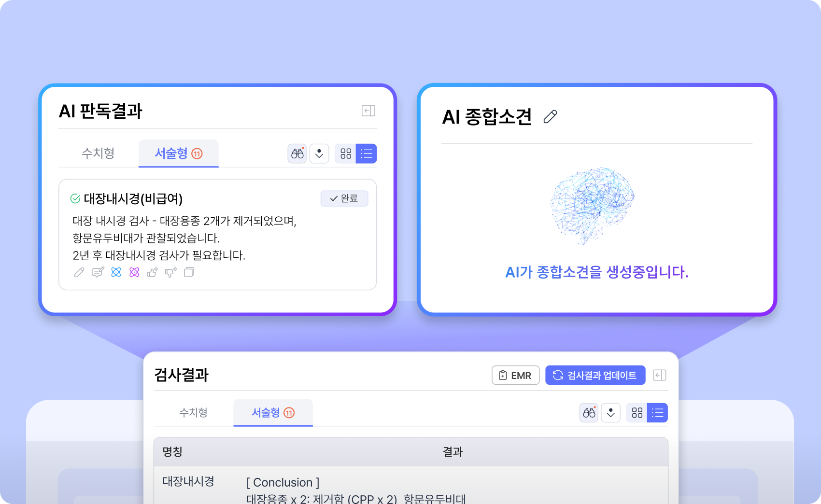
Task: Click the copy icon under the summary
Action: tap(189, 272)
